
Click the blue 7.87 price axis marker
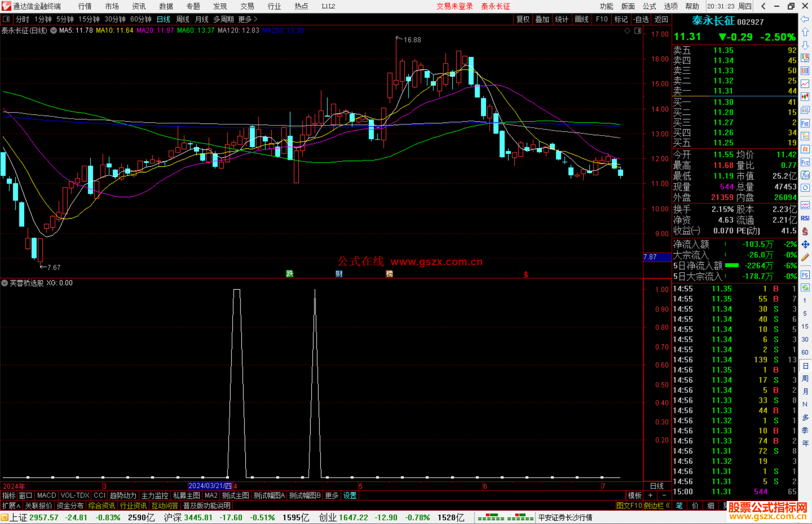pos(657,257)
